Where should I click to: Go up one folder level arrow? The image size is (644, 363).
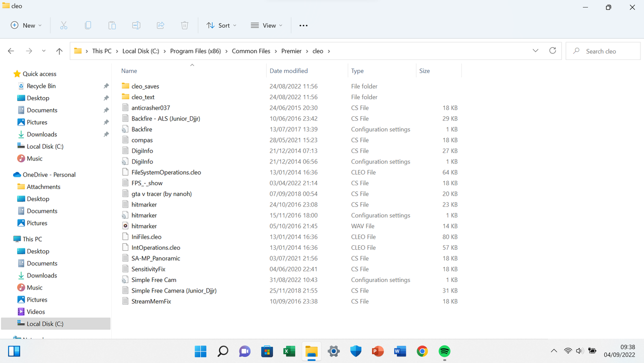(x=59, y=51)
